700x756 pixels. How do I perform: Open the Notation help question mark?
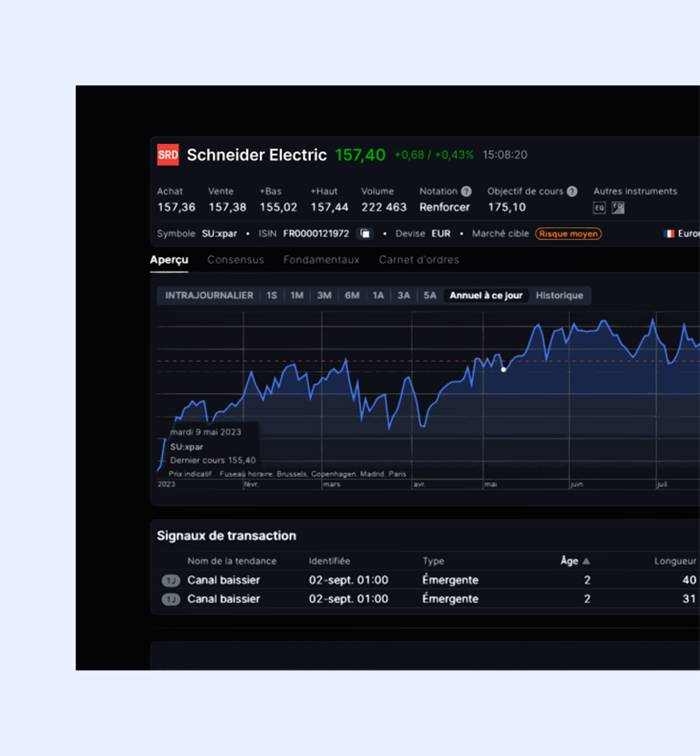[x=466, y=192]
